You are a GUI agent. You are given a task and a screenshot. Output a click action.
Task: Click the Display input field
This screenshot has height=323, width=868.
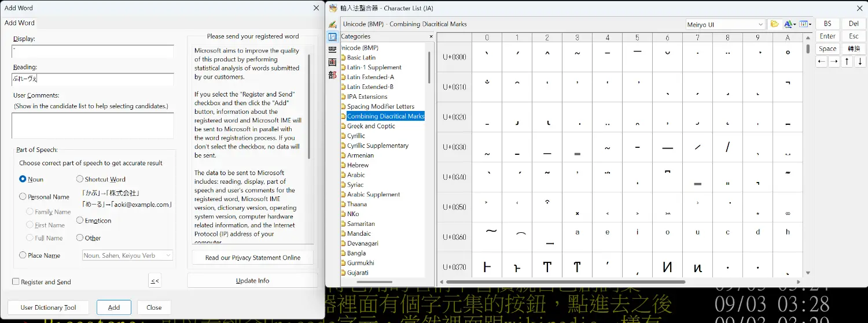click(93, 51)
